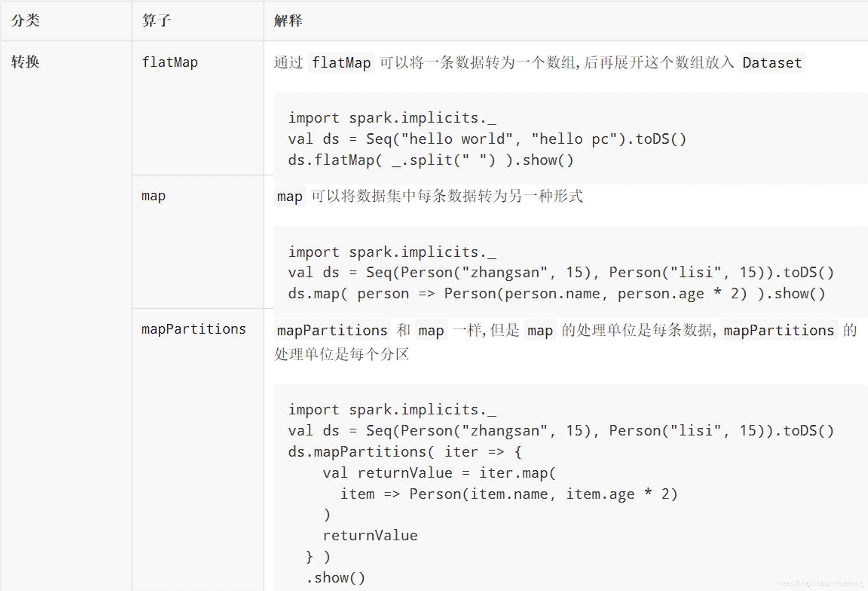Viewport: 868px width, 591px height.
Task: Click the ds.flatMap split code line
Action: pos(431,160)
